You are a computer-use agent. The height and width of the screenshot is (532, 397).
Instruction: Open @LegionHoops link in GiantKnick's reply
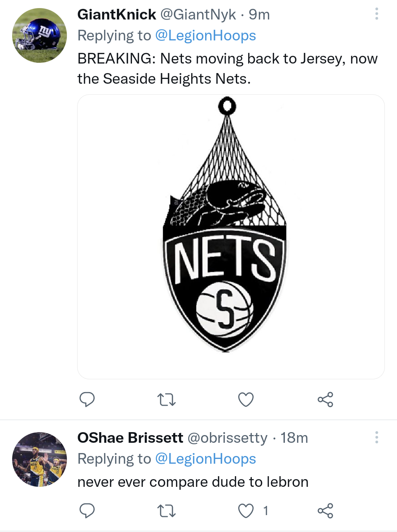click(205, 36)
